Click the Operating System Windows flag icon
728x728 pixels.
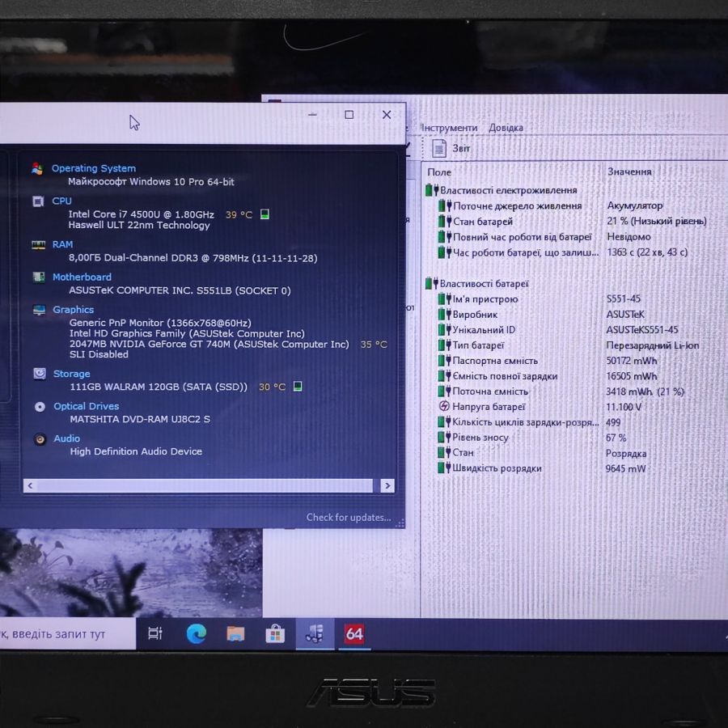coord(37,168)
